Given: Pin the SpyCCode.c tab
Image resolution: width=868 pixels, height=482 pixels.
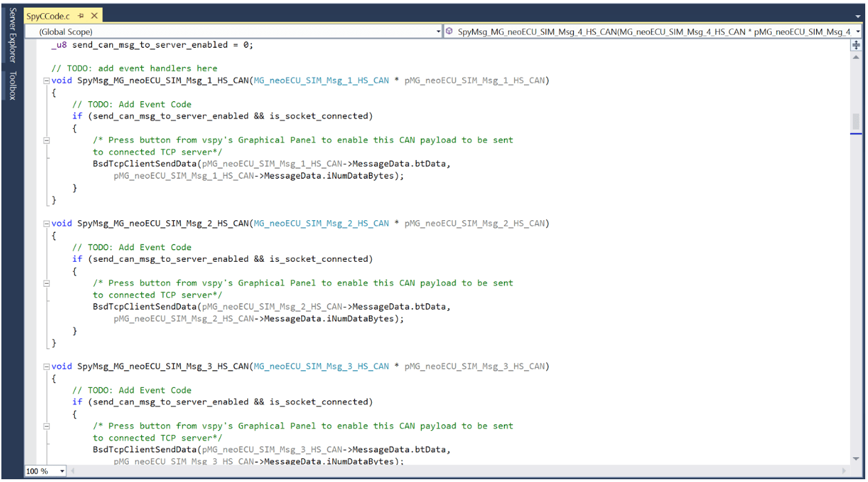Looking at the screenshot, I should point(81,16).
